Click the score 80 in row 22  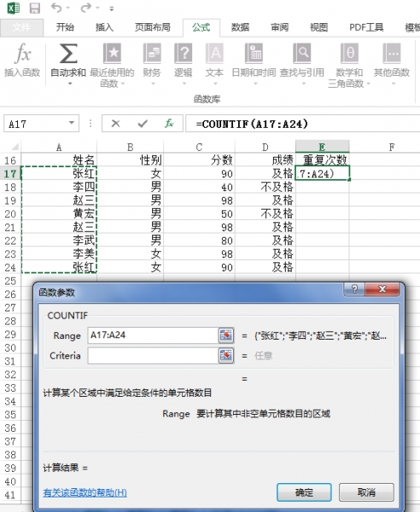[199, 241]
